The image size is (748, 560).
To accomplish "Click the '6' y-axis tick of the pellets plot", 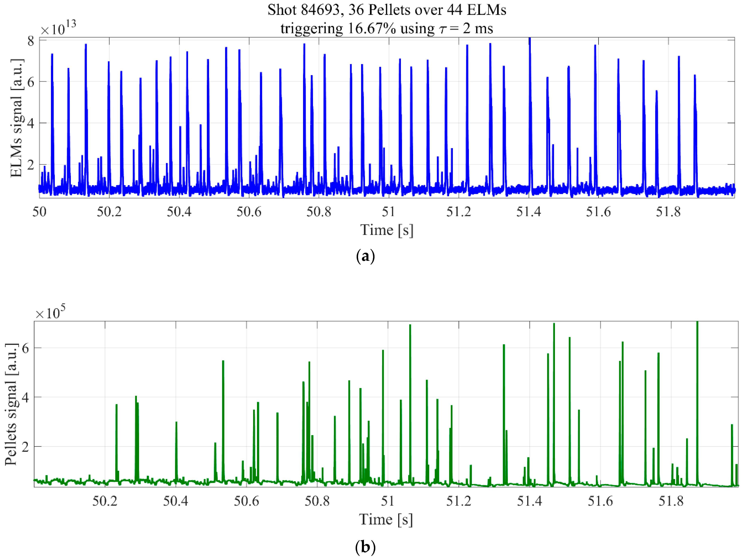I will point(25,348).
